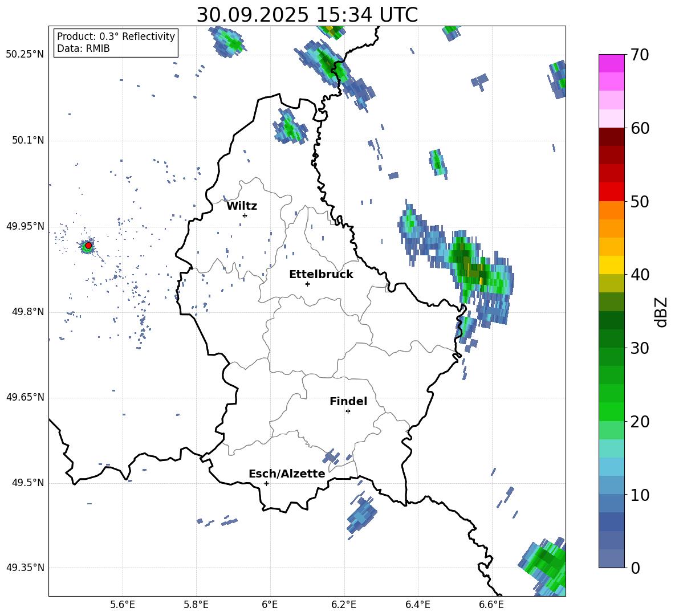Select the Findel station label

click(348, 401)
